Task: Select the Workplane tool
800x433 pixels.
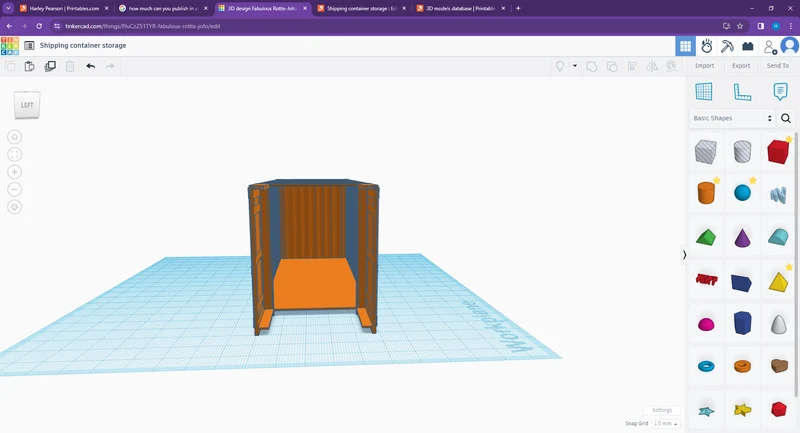Action: tap(704, 92)
